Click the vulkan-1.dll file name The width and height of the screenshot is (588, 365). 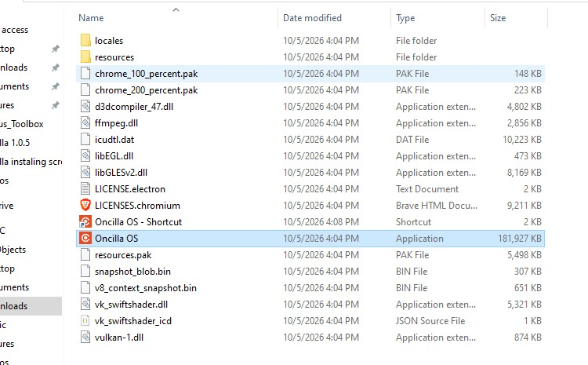click(x=119, y=338)
